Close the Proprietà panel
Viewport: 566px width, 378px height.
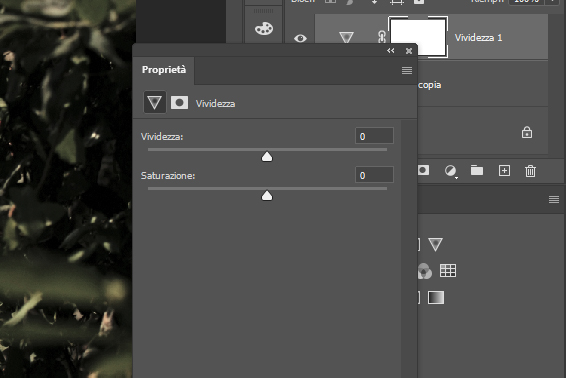409,51
